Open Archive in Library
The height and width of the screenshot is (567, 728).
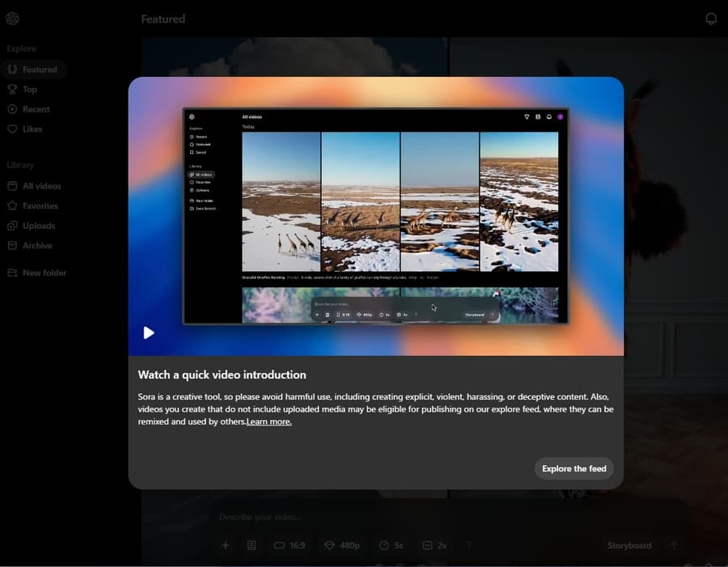(x=30, y=246)
